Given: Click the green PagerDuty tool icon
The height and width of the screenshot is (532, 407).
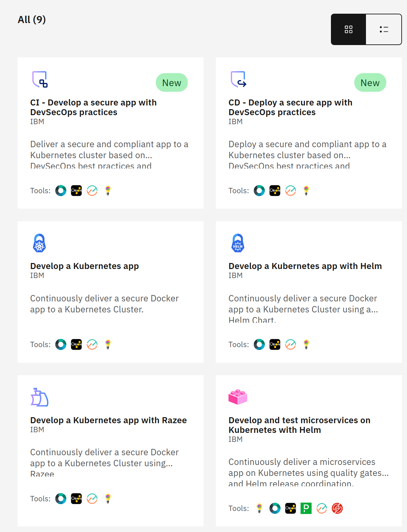Looking at the screenshot, I should tap(306, 508).
